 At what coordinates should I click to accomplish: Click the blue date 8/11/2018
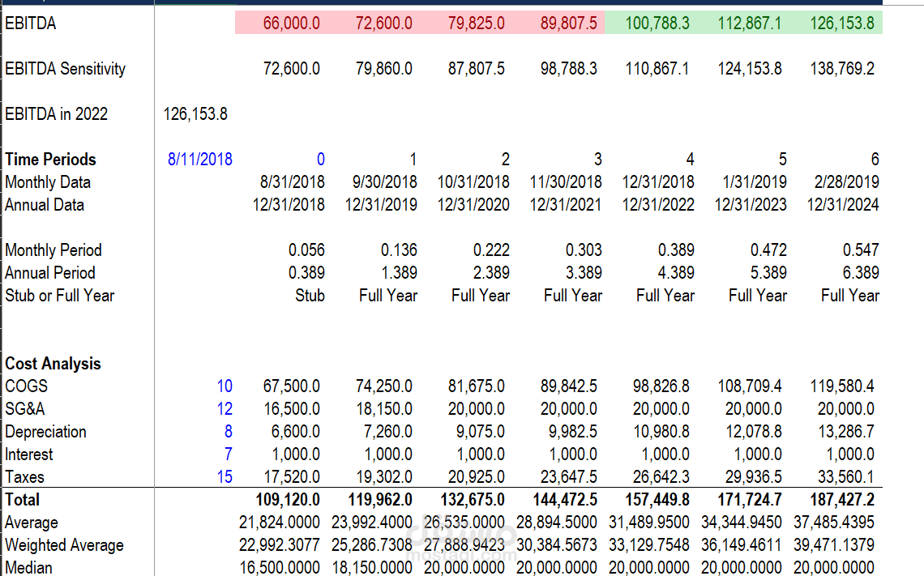pos(199,159)
